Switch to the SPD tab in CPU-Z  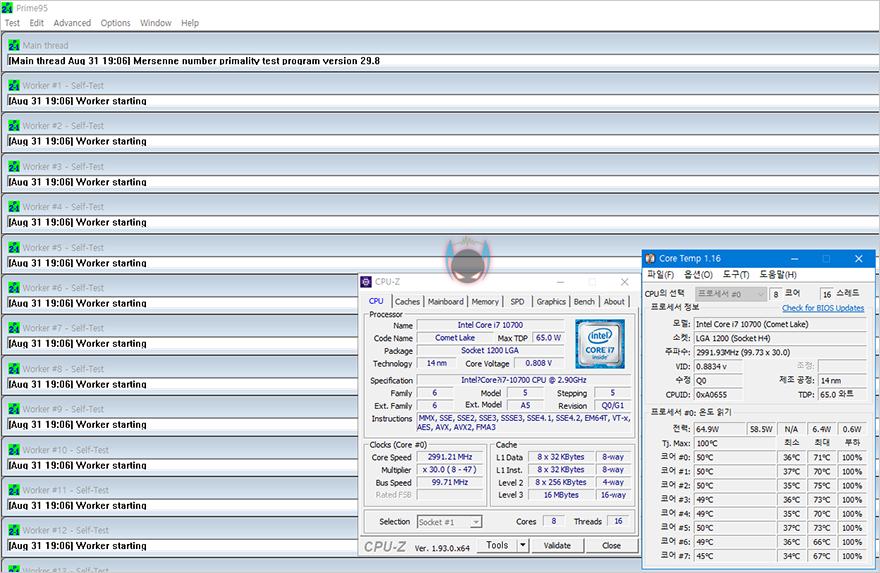517,301
